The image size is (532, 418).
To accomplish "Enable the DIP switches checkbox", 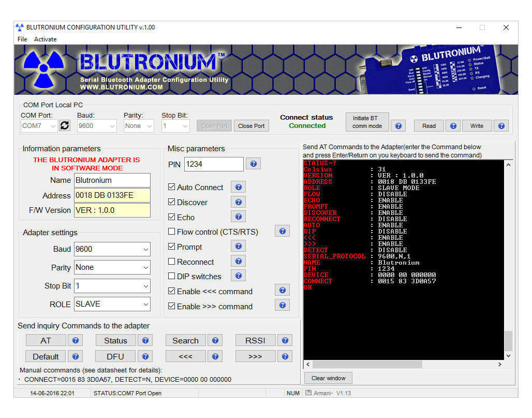I will click(x=172, y=276).
